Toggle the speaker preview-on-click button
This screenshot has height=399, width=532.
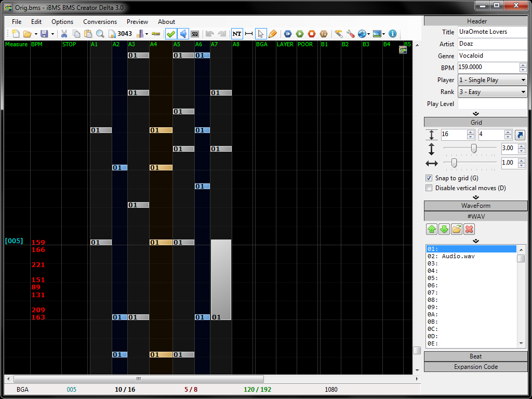tap(183, 34)
